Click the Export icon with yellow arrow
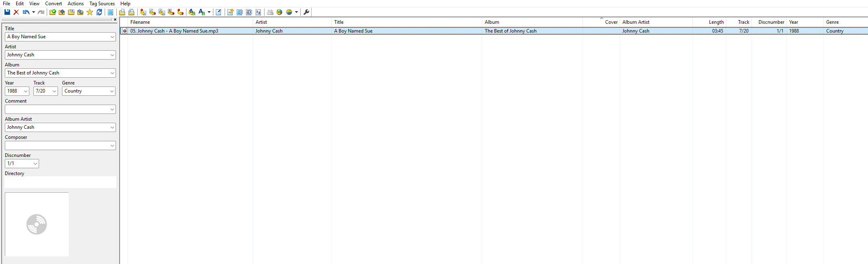The width and height of the screenshot is (868, 264). click(230, 12)
